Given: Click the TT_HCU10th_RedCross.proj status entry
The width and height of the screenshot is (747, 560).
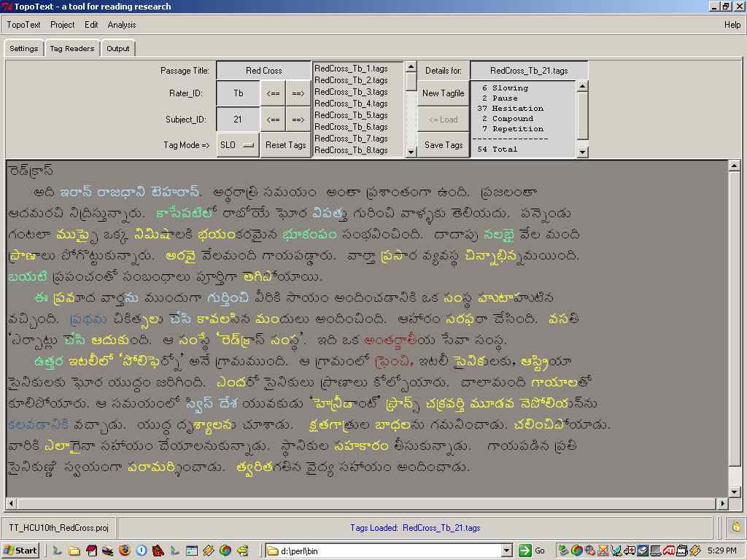Looking at the screenshot, I should [59, 528].
